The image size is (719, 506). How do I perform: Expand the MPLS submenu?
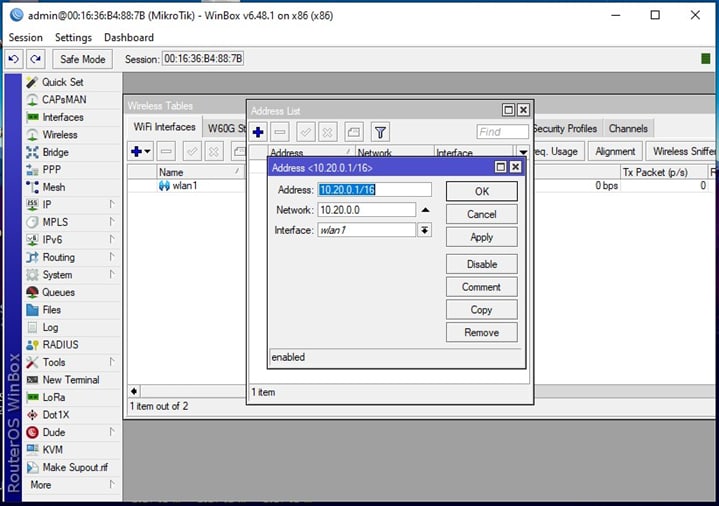[x=111, y=222]
